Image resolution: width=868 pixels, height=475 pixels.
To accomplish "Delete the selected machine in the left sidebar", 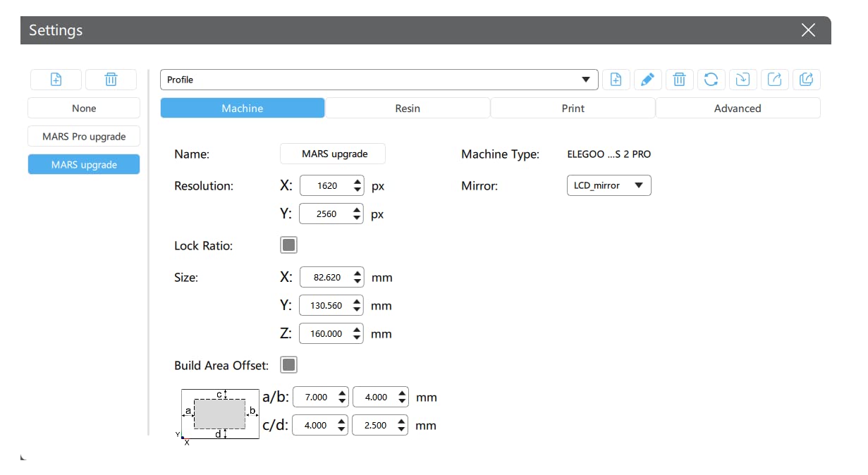I will [x=111, y=80].
